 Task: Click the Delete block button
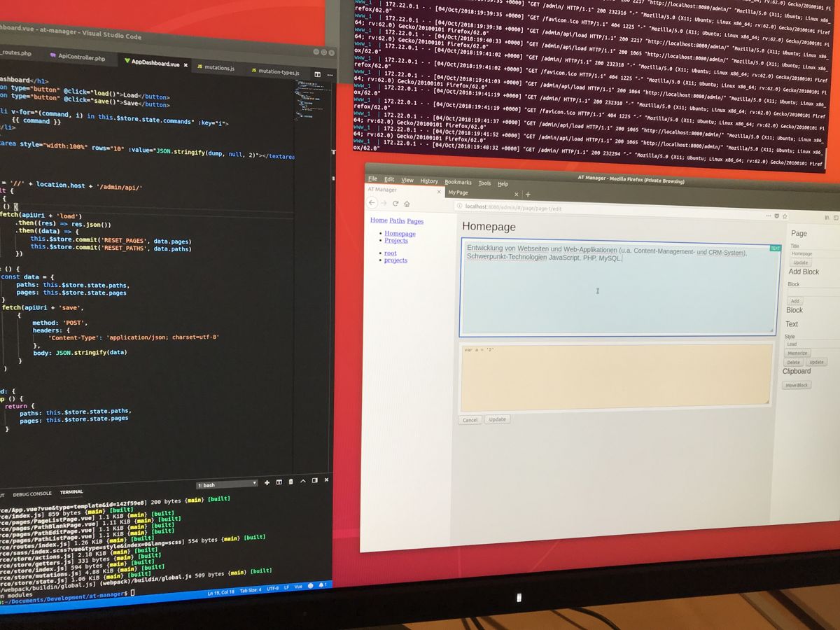[x=793, y=363]
